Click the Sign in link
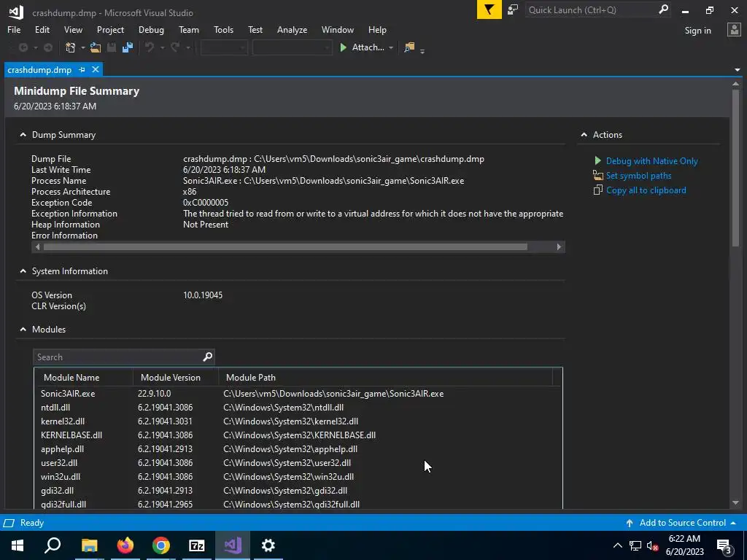 tap(697, 31)
